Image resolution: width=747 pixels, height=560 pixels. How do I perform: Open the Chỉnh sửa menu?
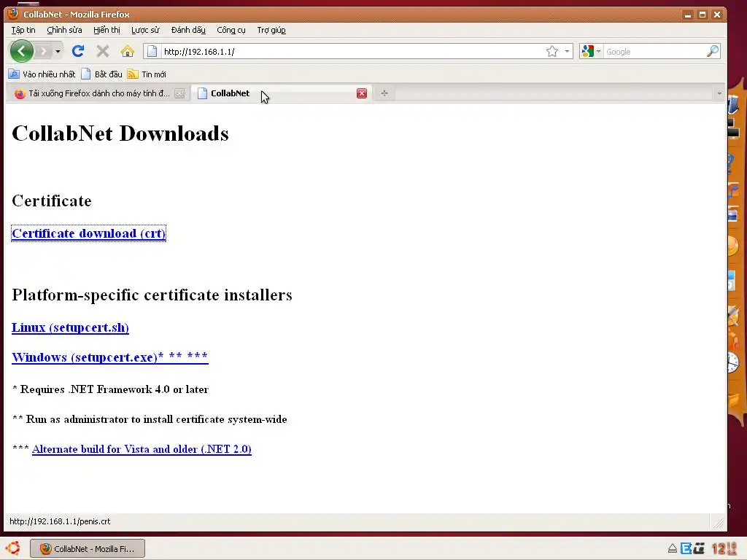pyautogui.click(x=64, y=30)
